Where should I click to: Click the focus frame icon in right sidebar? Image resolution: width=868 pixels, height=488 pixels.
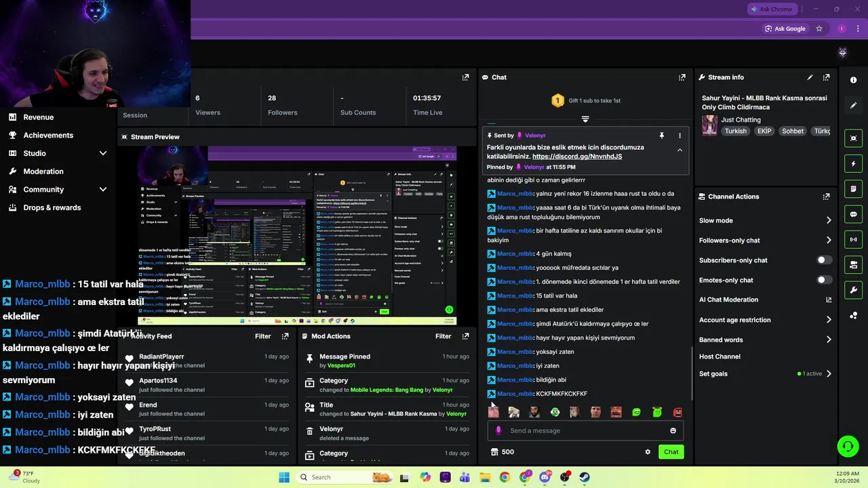[x=853, y=138]
